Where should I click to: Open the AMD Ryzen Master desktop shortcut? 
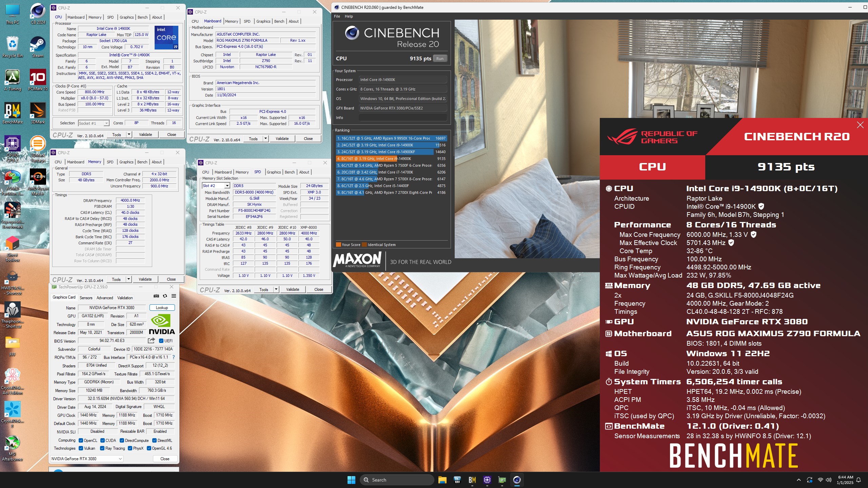click(38, 182)
